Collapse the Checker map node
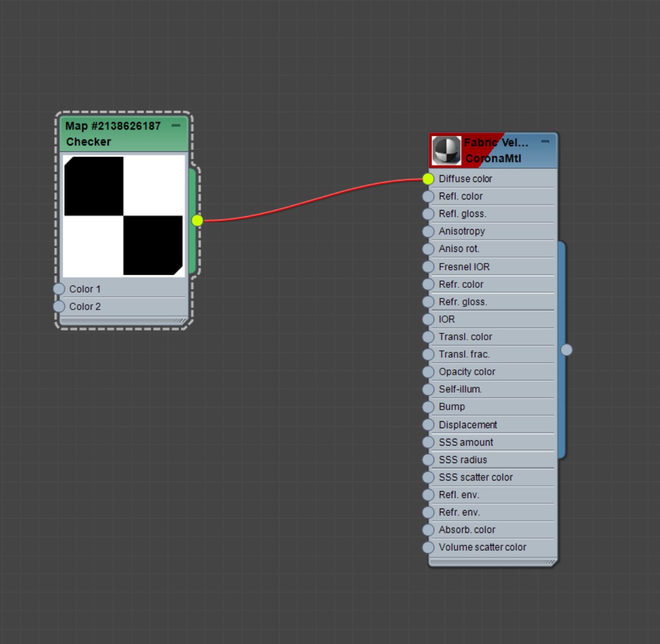The image size is (660, 644). (x=176, y=125)
